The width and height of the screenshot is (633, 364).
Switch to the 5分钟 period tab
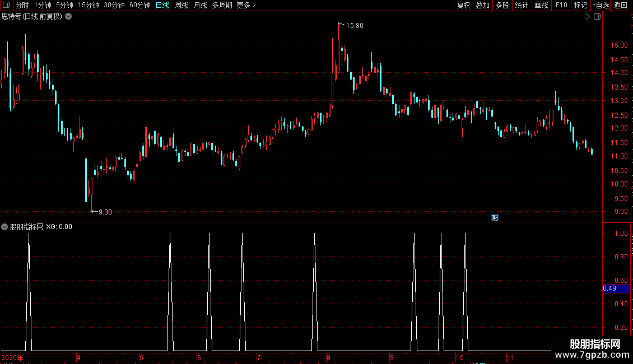[x=64, y=5]
